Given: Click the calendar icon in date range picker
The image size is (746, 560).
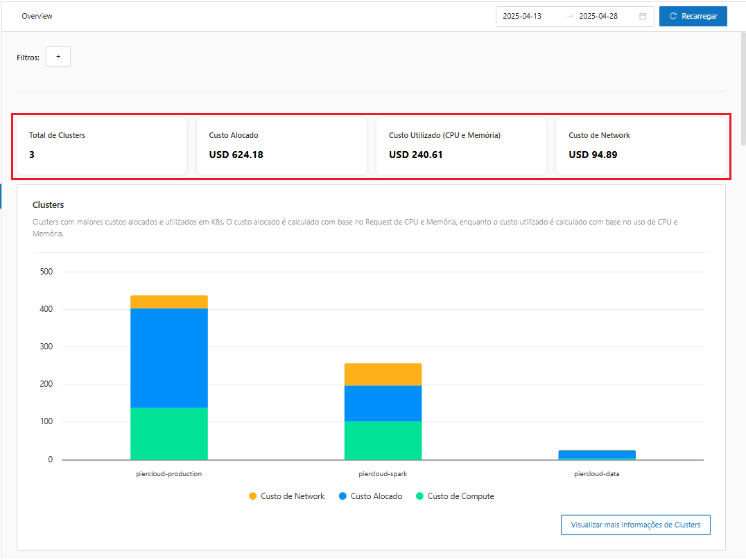Looking at the screenshot, I should tap(643, 16).
